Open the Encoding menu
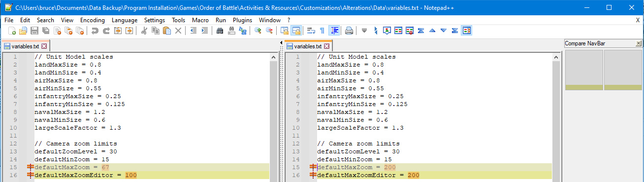Viewport: 644px width, 182px height. tap(93, 20)
